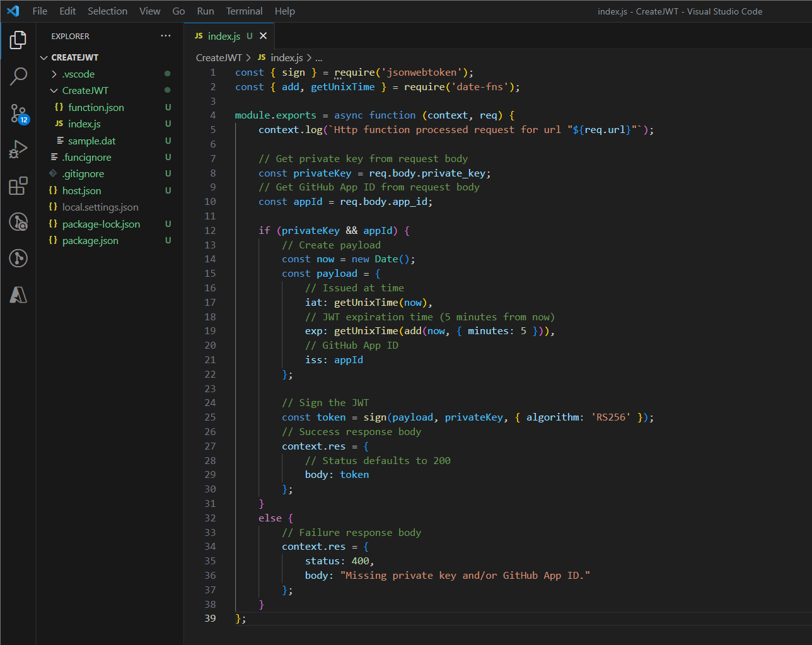The image size is (812, 645).
Task: Open package.json in Explorer
Action: (x=90, y=240)
